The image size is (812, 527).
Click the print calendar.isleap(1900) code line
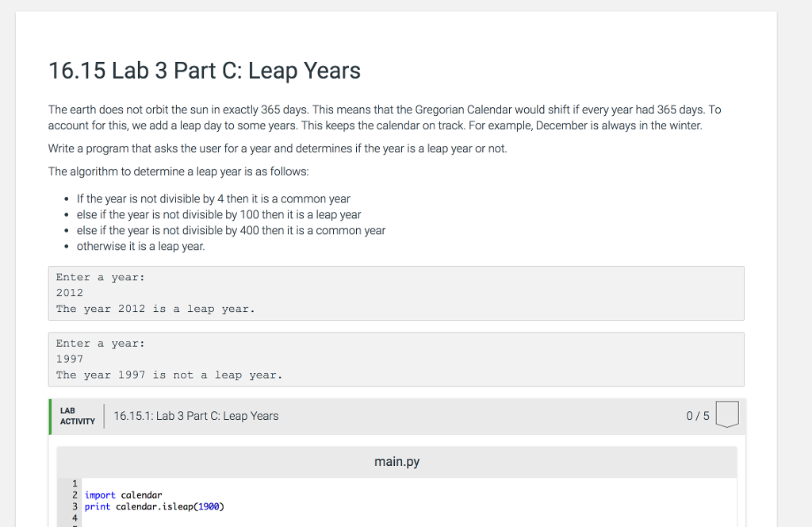click(153, 506)
